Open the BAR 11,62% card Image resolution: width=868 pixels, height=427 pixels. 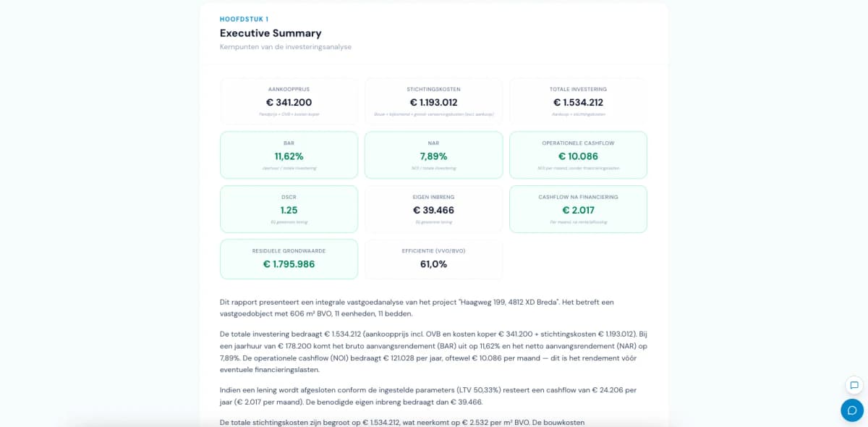[289, 155]
